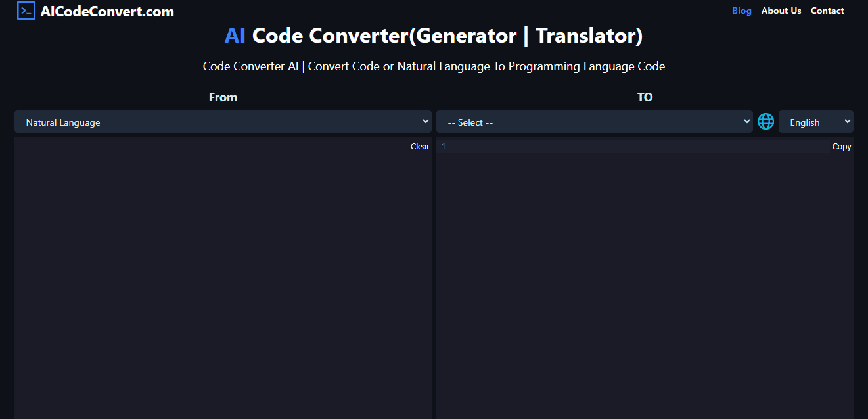Click the 'Code Converter AI' subtitle text
Screen dimensions: 868x419
point(434,66)
